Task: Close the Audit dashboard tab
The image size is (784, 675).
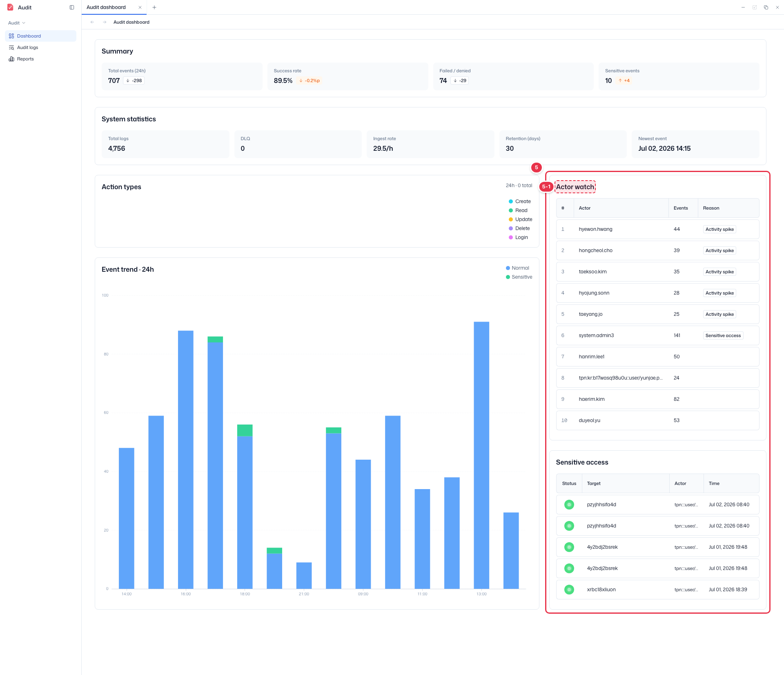Action: (140, 7)
